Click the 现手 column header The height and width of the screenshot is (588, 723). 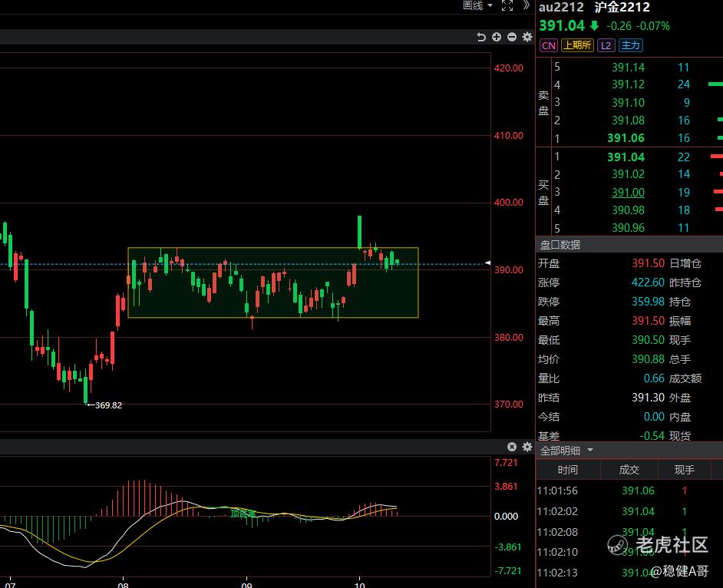tap(685, 470)
